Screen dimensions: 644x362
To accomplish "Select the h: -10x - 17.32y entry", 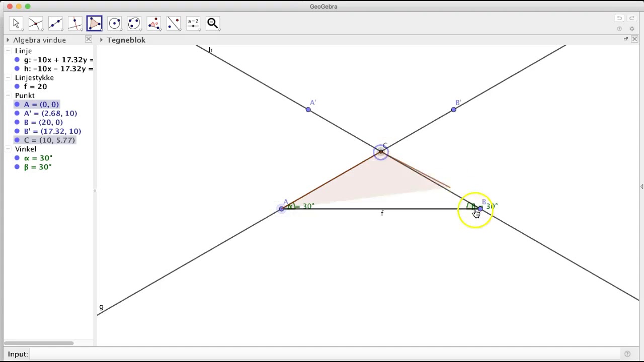I will (x=58, y=69).
